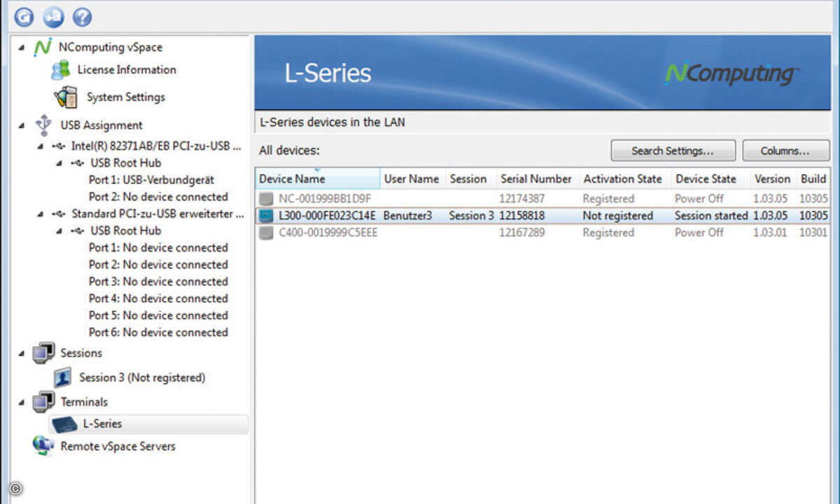The width and height of the screenshot is (840, 504).
Task: Collapse the Terminals tree node
Action: pyautogui.click(x=21, y=402)
